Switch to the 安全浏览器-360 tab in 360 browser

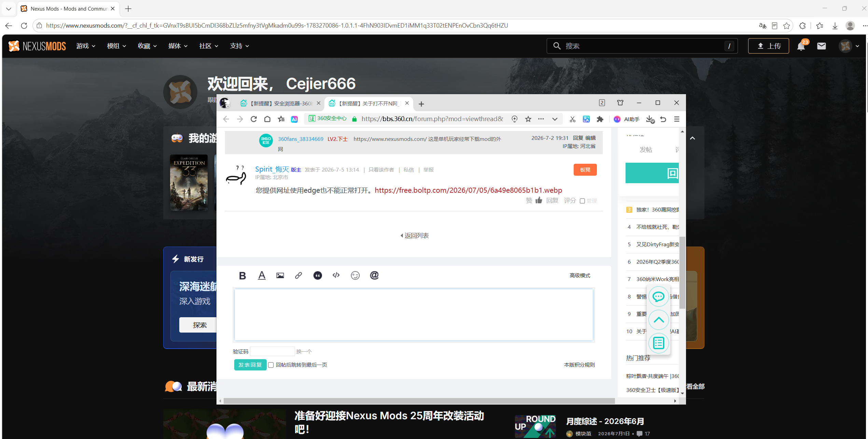280,103
